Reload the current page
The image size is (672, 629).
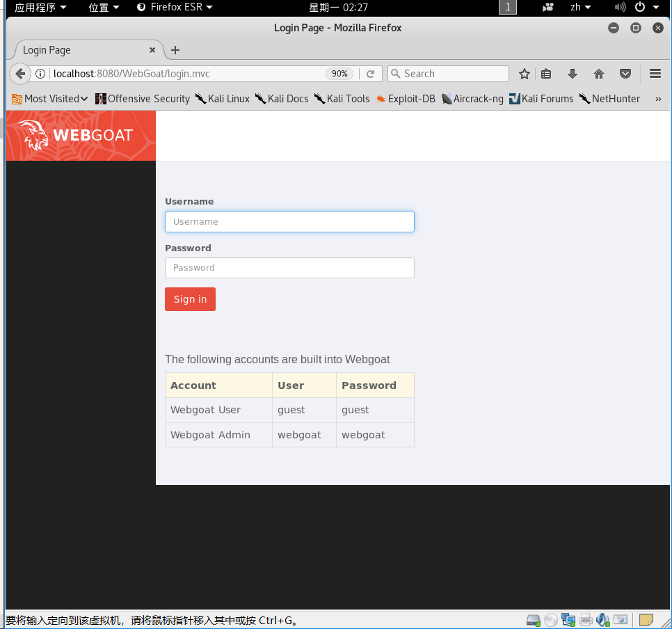(371, 74)
